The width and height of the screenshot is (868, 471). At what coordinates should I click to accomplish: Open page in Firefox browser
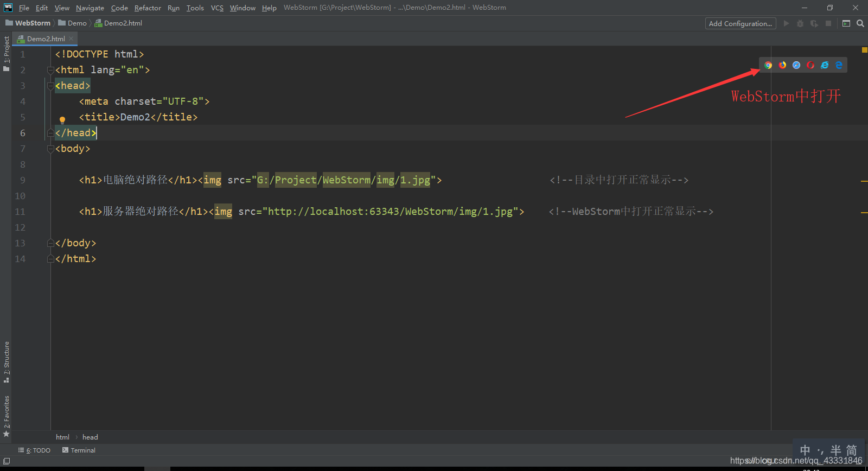click(x=782, y=65)
